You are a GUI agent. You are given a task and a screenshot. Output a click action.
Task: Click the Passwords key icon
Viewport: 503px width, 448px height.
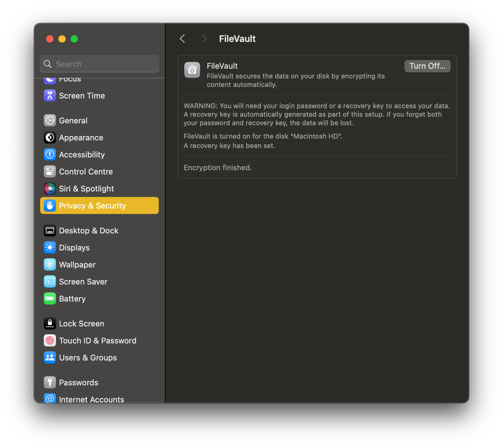50,383
